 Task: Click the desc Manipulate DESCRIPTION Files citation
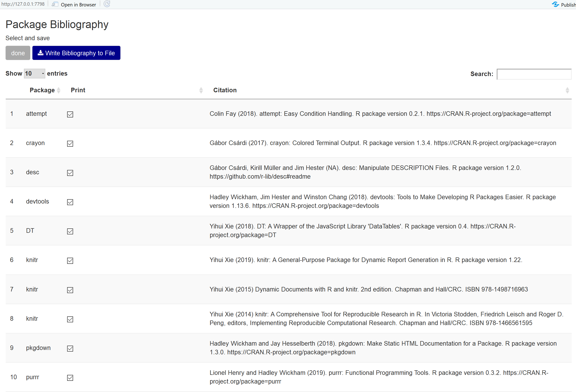[x=365, y=172]
